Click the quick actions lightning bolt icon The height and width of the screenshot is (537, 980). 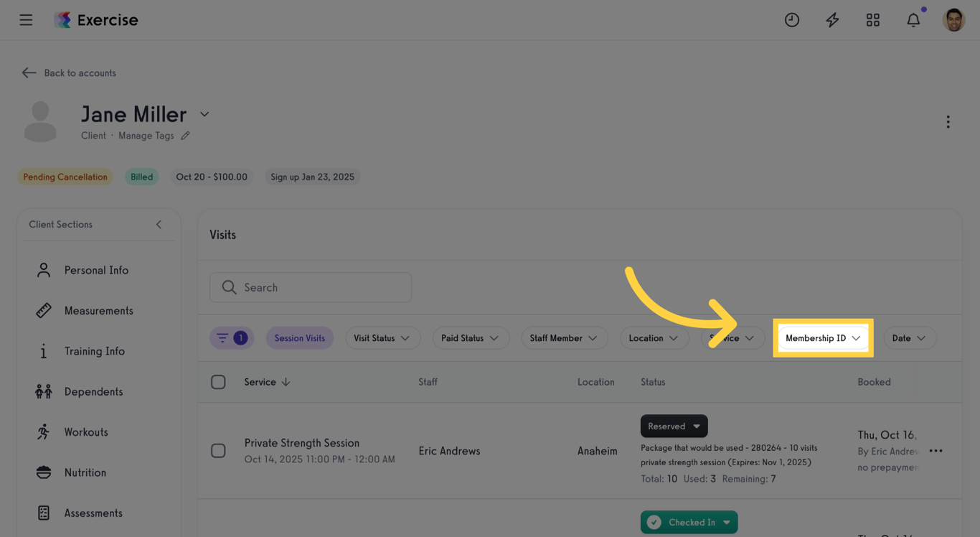(832, 19)
